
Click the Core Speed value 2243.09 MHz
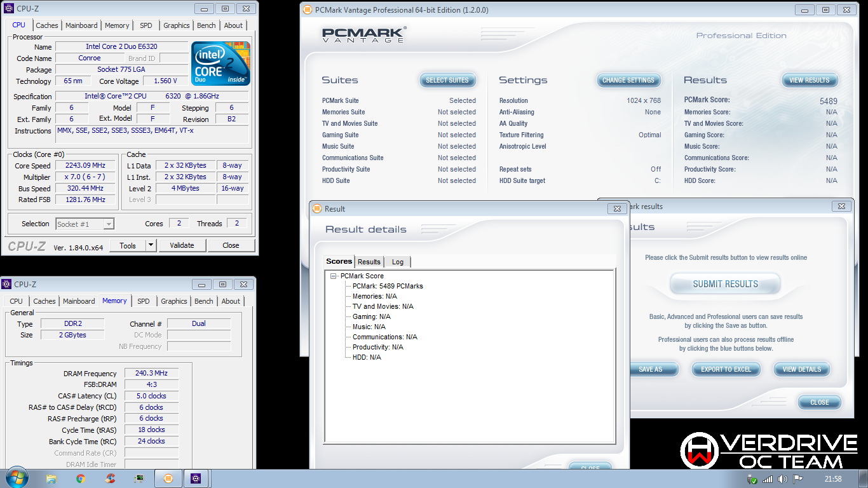pos(85,166)
